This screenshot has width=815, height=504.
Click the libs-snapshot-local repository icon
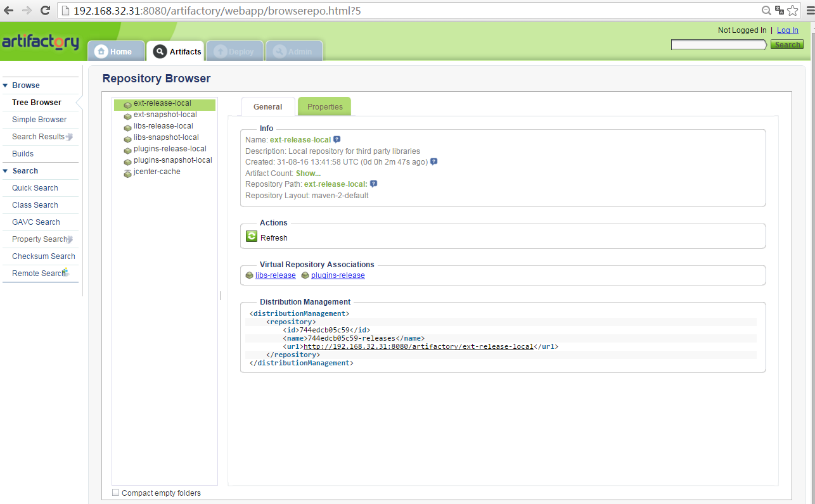[127, 139]
